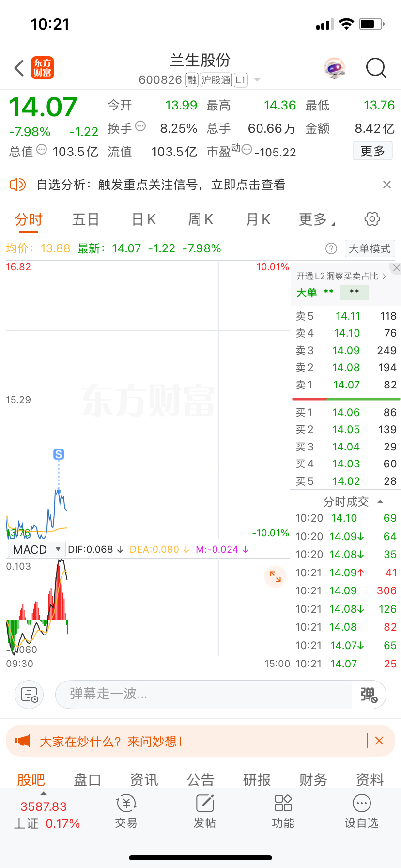Viewport: 401px width, 868px height.
Task: Expand the 更多 chart period dropdown
Action: pyautogui.click(x=317, y=219)
